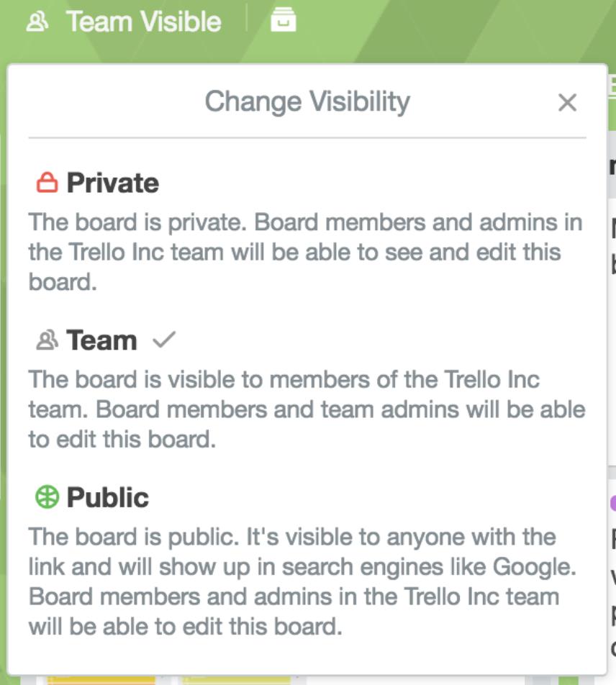Viewport: 616px width, 685px height.
Task: Click the Change Visibility title
Action: pos(308,101)
